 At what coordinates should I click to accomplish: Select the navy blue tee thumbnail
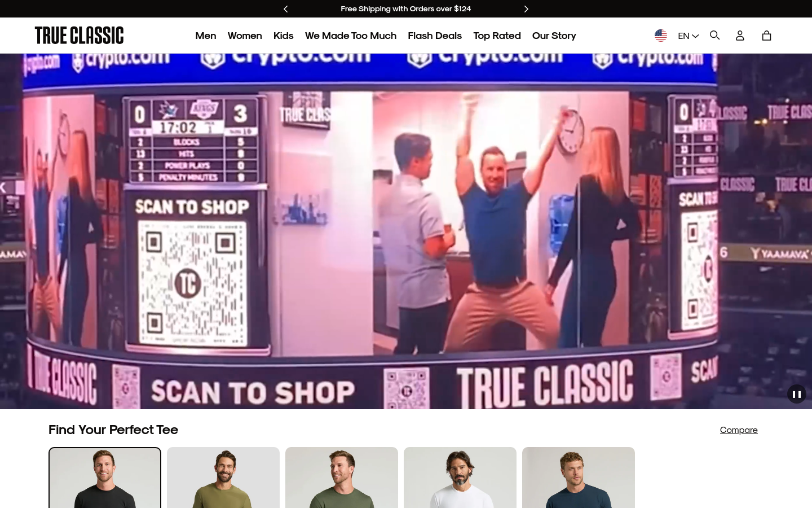point(579,478)
